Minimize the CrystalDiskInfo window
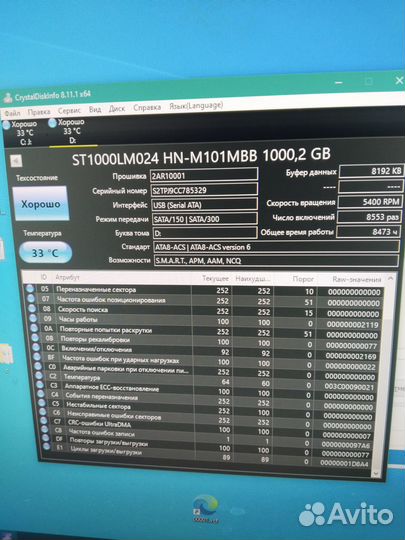The height and width of the screenshot is (540, 405). [x=339, y=83]
